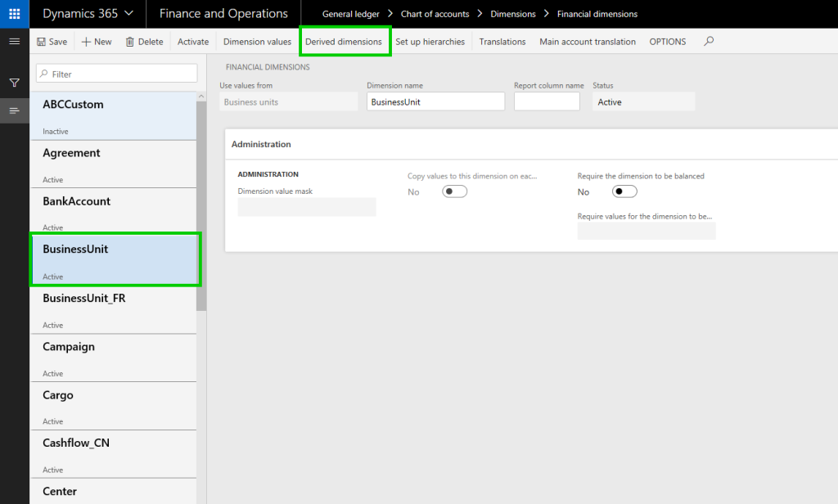Switch to Derived dimensions
This screenshot has height=504, width=838.
(345, 41)
